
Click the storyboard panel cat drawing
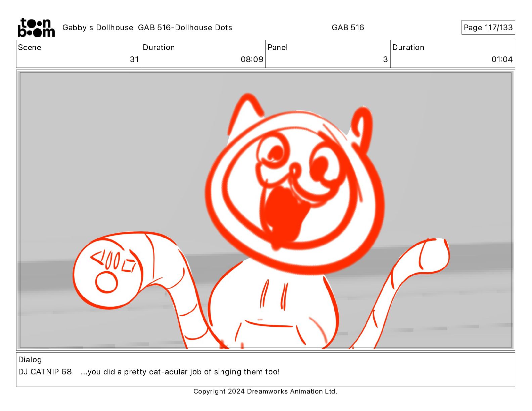[265, 210]
